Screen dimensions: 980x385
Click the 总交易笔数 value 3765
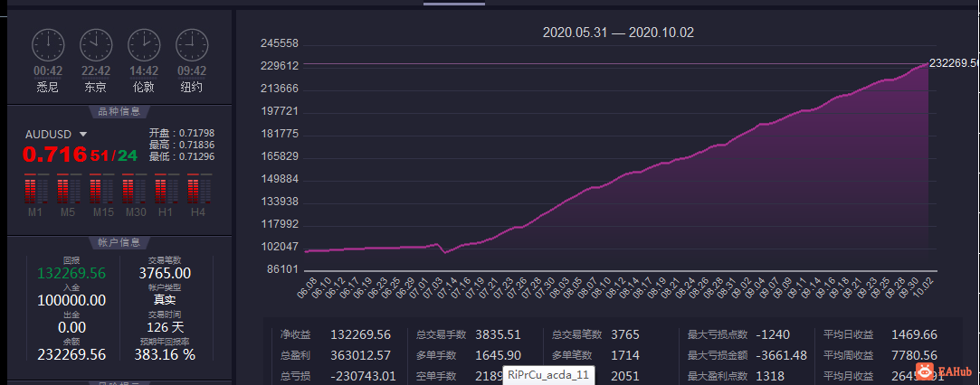(625, 334)
